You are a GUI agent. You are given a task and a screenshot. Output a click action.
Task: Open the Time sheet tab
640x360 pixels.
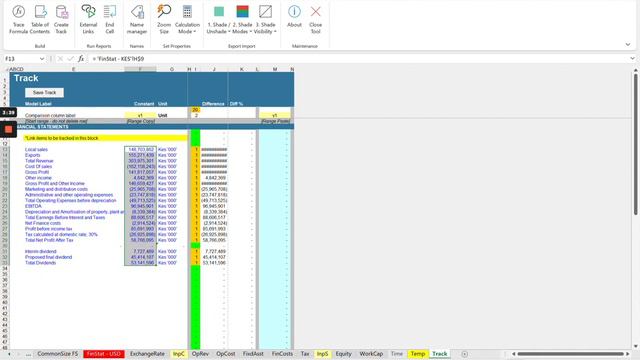click(x=397, y=354)
